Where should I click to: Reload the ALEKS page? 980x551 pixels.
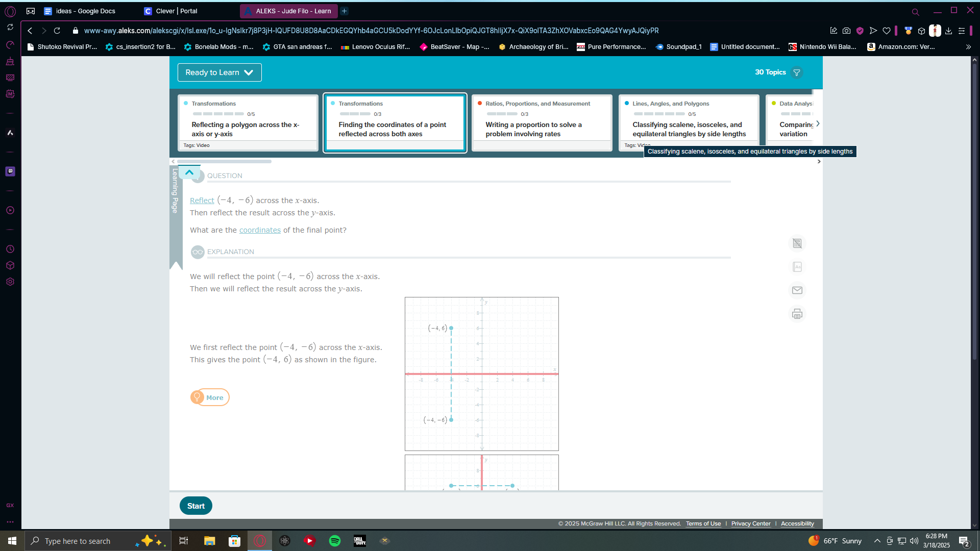[x=57, y=31]
